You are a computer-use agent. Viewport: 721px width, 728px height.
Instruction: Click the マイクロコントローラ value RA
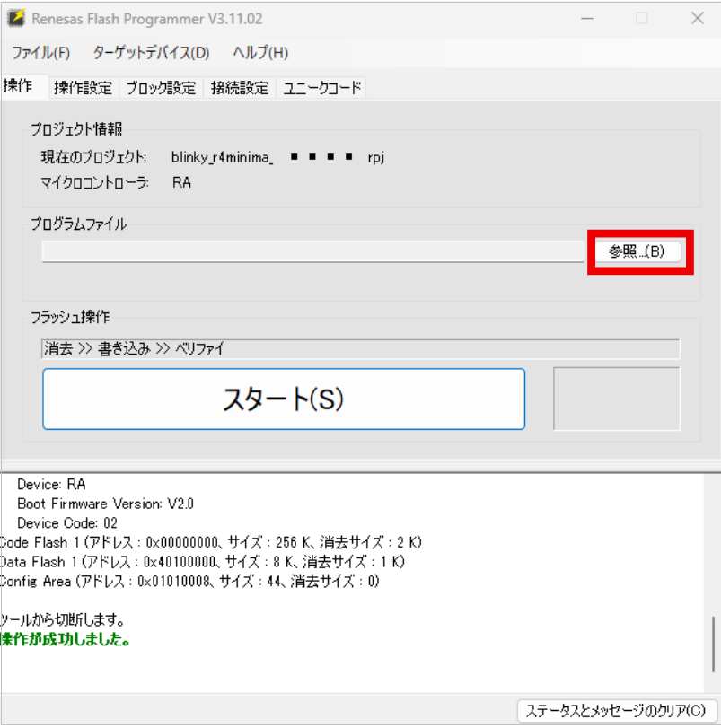pyautogui.click(x=181, y=182)
